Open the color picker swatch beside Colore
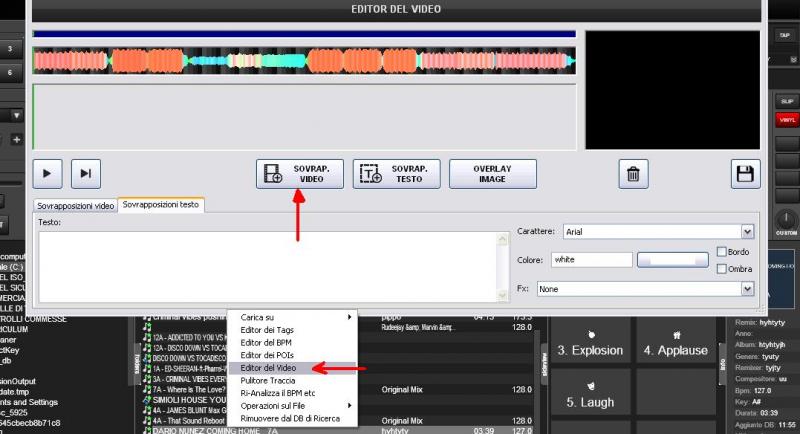The width and height of the screenshot is (800, 434). coord(672,260)
